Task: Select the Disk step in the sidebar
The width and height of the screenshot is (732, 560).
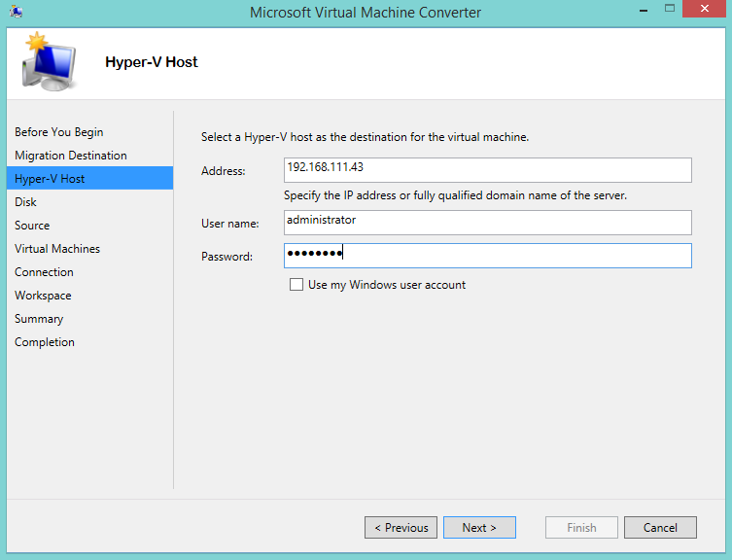Action: tap(25, 202)
